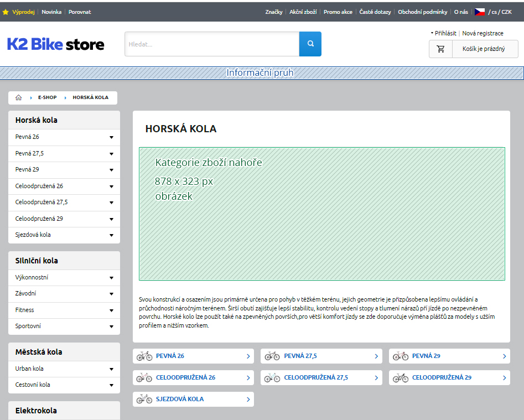Click the chevron on PEVNÁ 27,5 button
The width and height of the screenshot is (524, 420).
click(x=376, y=356)
